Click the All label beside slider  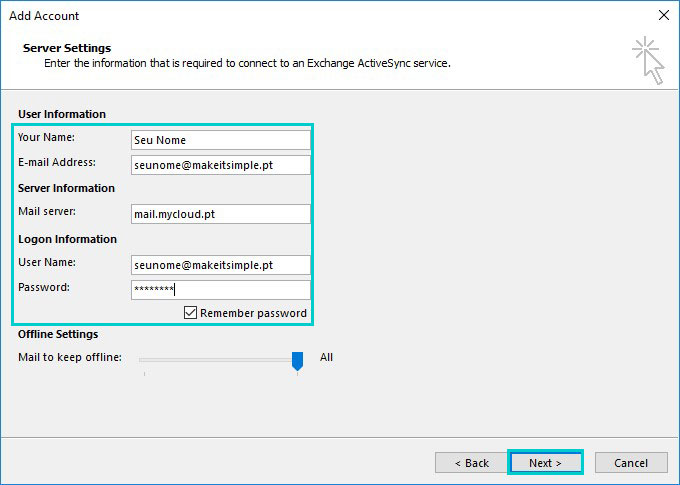pos(326,357)
